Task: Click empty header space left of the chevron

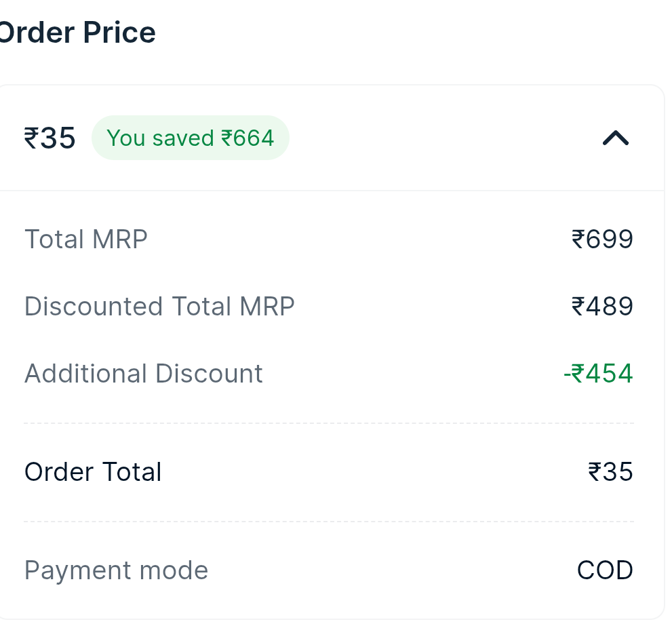Action: coord(441,138)
